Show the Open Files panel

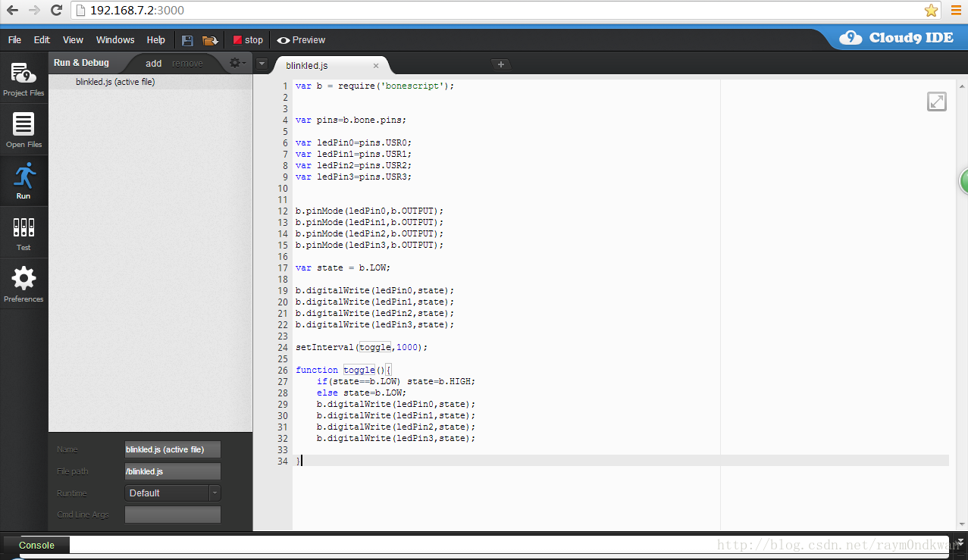pos(23,130)
